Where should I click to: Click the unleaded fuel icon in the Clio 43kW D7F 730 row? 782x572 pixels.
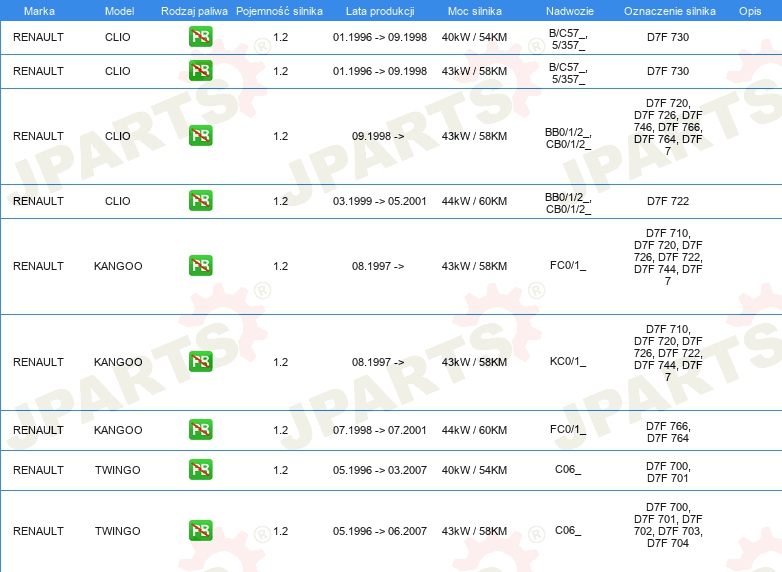[200, 70]
